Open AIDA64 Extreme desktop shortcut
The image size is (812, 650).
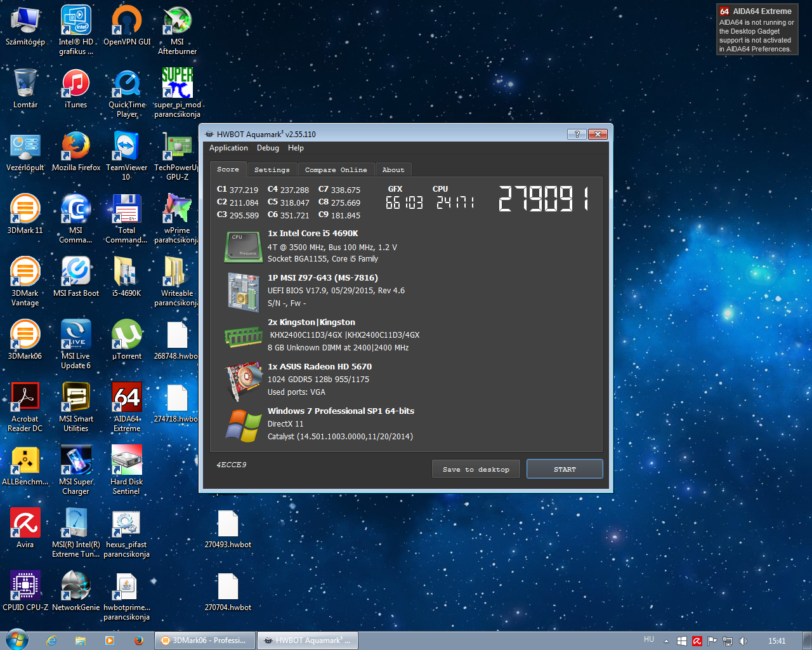click(x=127, y=408)
